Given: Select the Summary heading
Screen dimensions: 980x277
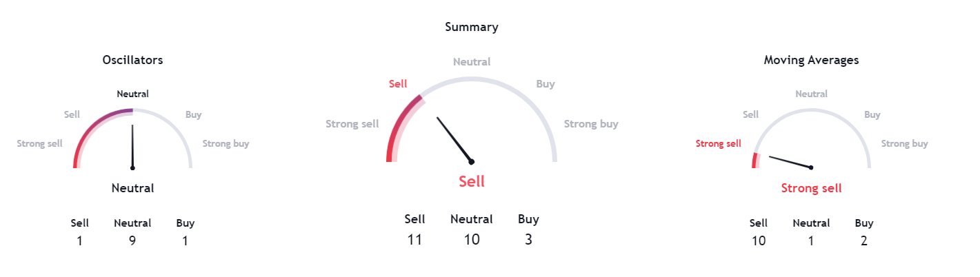Looking at the screenshot, I should [472, 27].
